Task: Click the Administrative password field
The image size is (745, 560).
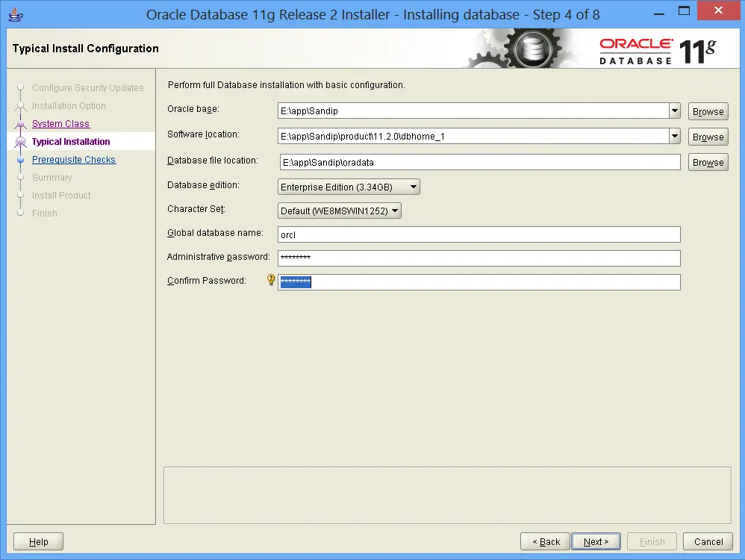Action: [x=479, y=258]
